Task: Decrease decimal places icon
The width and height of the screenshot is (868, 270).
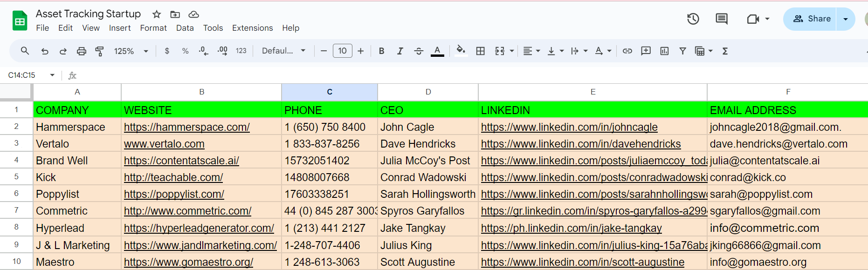Action: point(203,51)
